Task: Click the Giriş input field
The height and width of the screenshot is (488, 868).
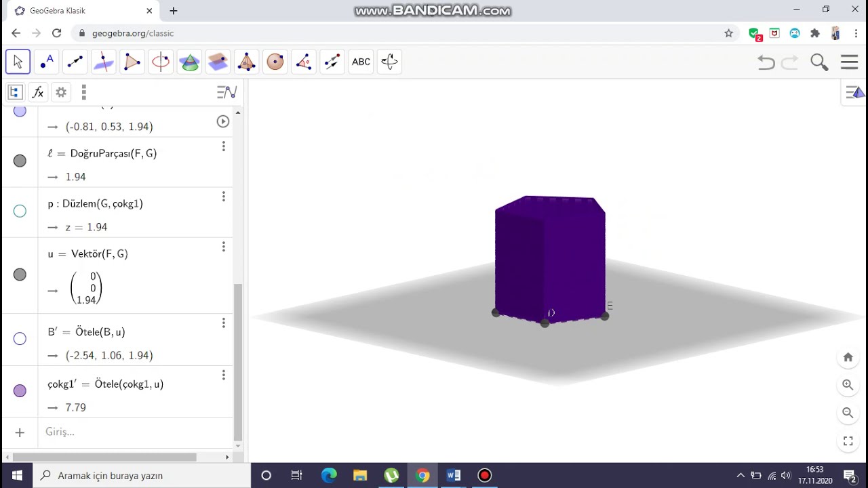Action: pos(136,432)
